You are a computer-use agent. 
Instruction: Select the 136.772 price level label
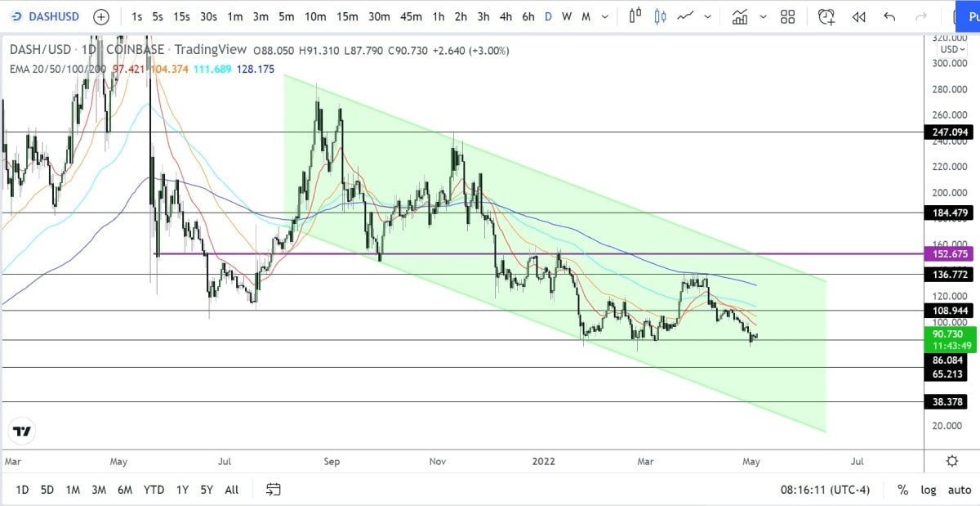[948, 275]
